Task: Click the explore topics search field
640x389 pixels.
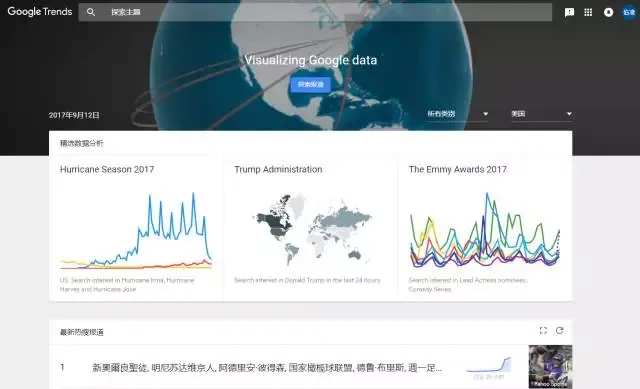Action: click(x=315, y=12)
